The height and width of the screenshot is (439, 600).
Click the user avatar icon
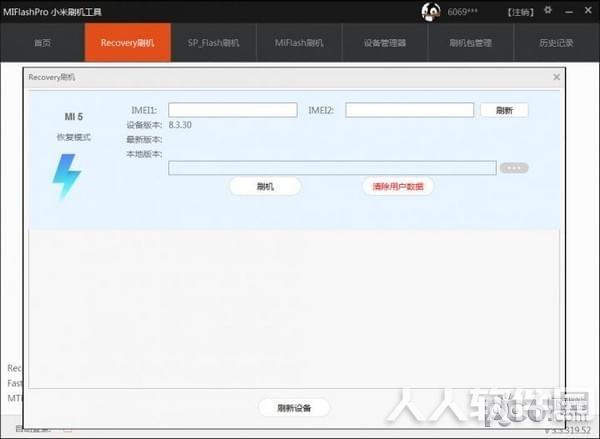[430, 12]
